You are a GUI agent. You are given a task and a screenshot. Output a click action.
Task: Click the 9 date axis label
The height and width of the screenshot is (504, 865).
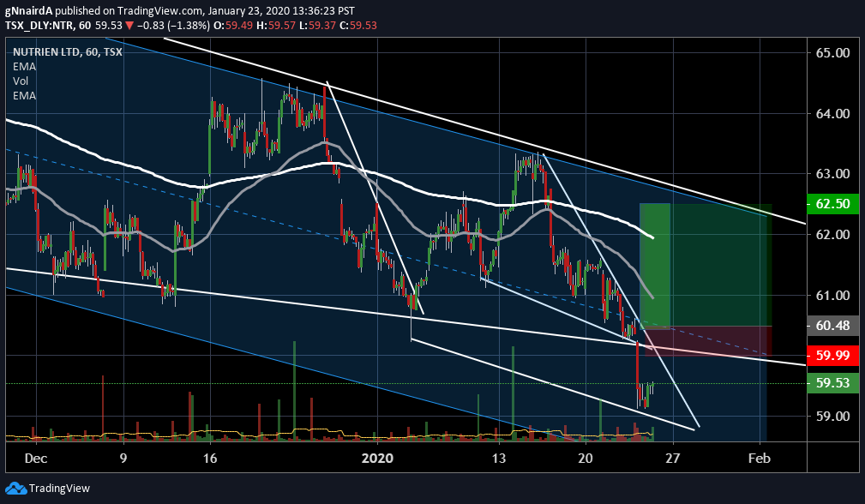[x=123, y=459]
